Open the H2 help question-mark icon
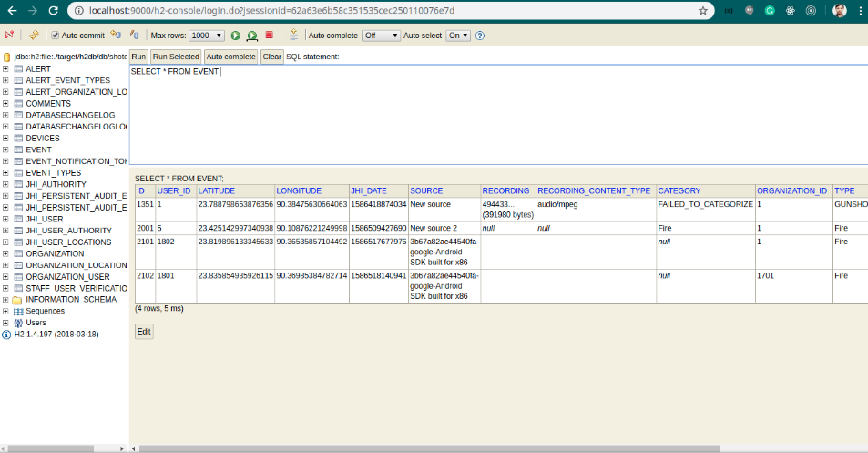This screenshot has height=453, width=868. [x=480, y=36]
